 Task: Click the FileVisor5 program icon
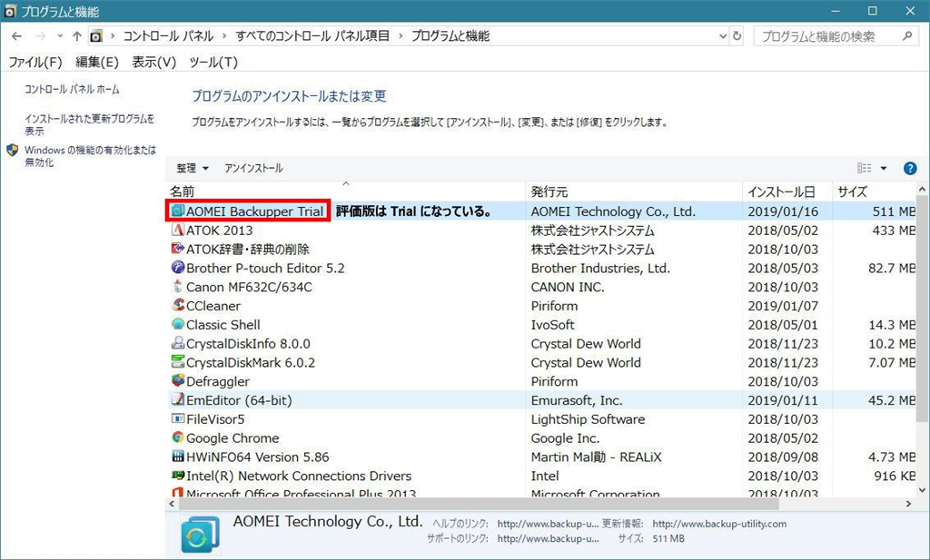point(177,419)
